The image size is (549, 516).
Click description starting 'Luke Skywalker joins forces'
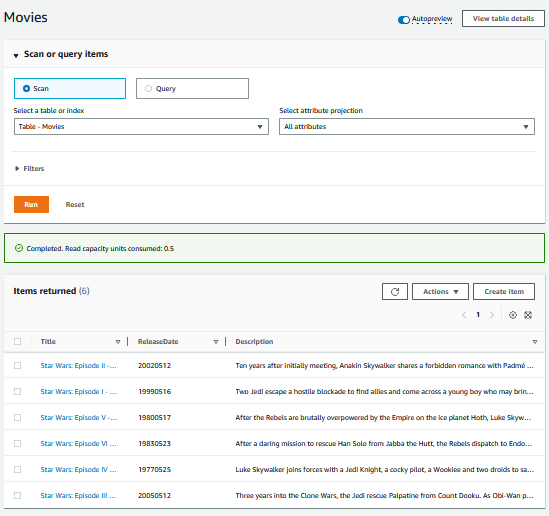pos(384,469)
